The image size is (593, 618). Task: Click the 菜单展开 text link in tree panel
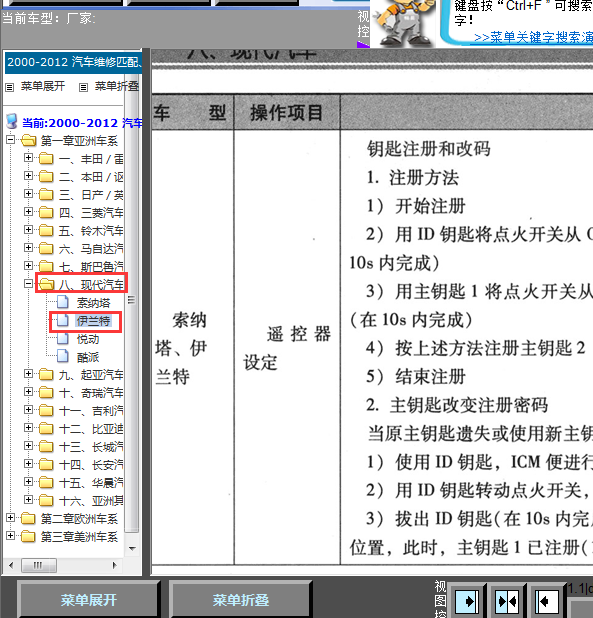coord(43,86)
